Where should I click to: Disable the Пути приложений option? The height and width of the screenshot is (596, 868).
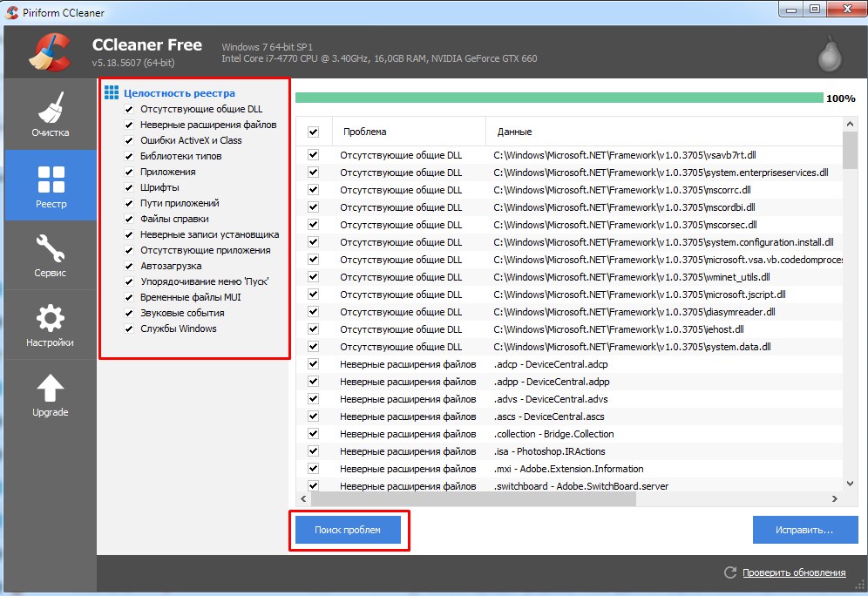tap(129, 203)
